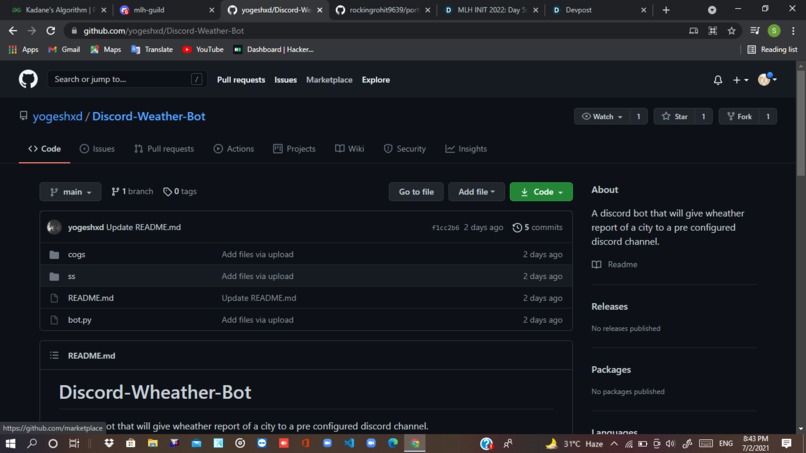The width and height of the screenshot is (806, 453).
Task: Open the Windows Start menu
Action: pyautogui.click(x=10, y=443)
